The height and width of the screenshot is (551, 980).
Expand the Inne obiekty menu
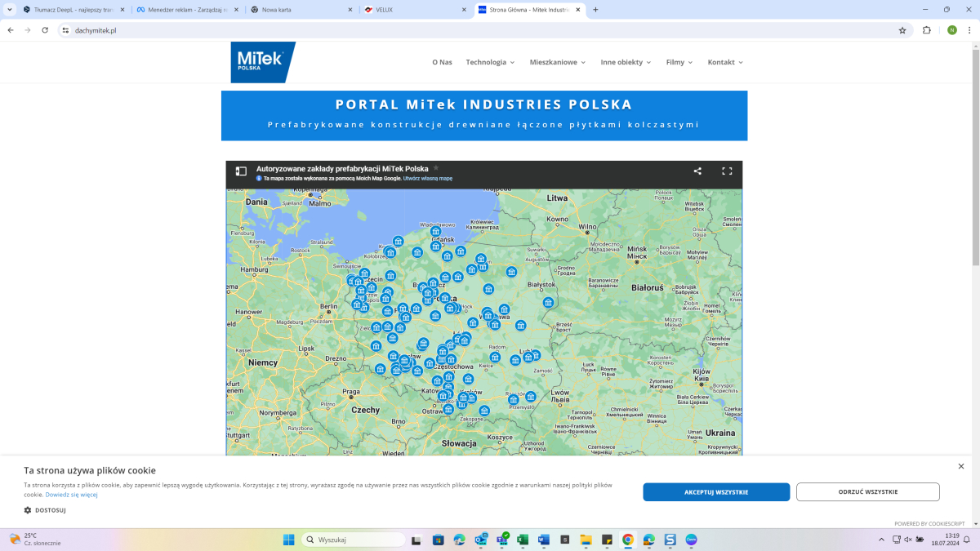626,62
